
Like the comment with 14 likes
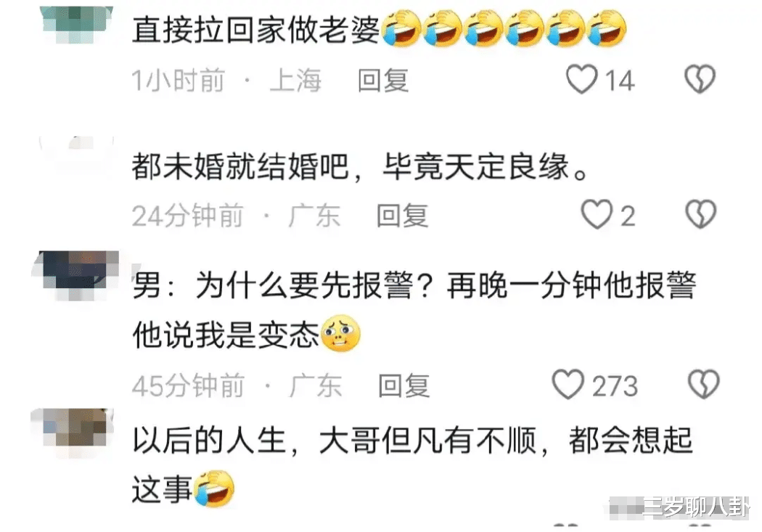[582, 79]
